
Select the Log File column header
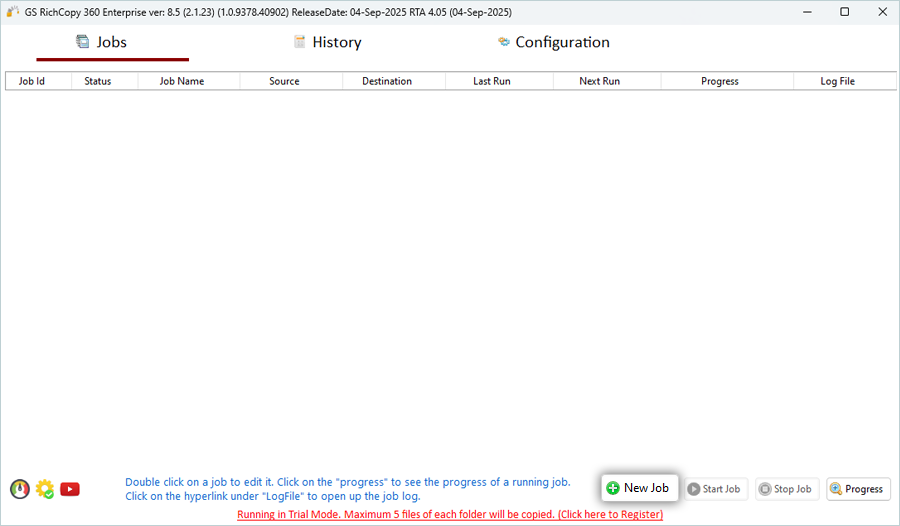(837, 81)
